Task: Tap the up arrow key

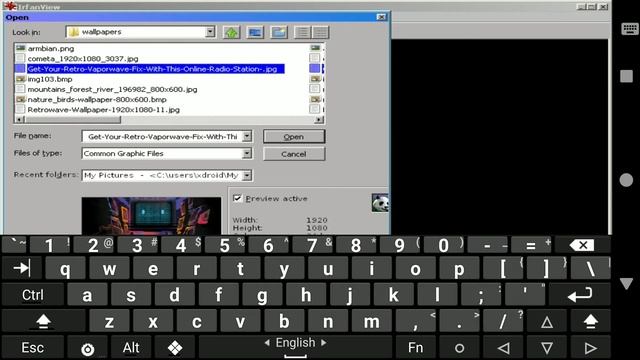Action: point(547,322)
